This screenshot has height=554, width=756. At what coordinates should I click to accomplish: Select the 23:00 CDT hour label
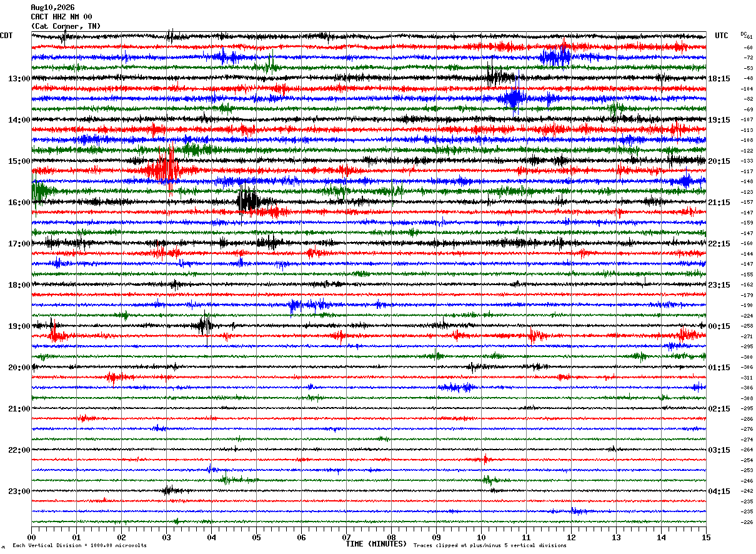19,491
